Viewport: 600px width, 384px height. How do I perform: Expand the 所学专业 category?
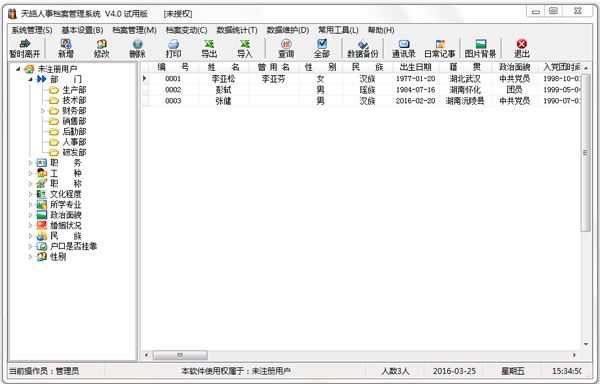(31, 205)
